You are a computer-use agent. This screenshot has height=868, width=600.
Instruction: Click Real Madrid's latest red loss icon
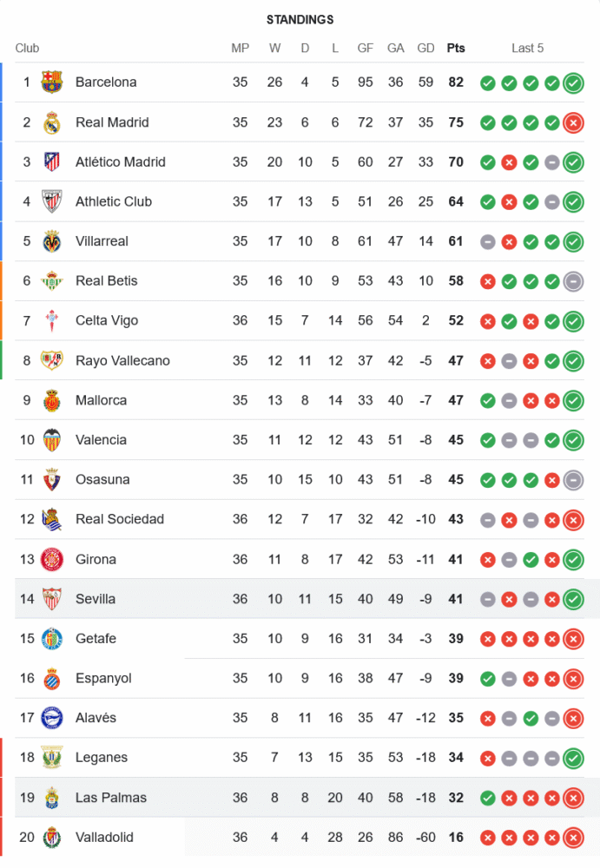[573, 122]
